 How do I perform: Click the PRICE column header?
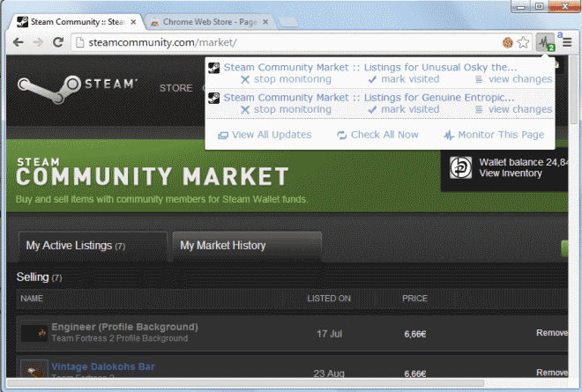point(415,298)
